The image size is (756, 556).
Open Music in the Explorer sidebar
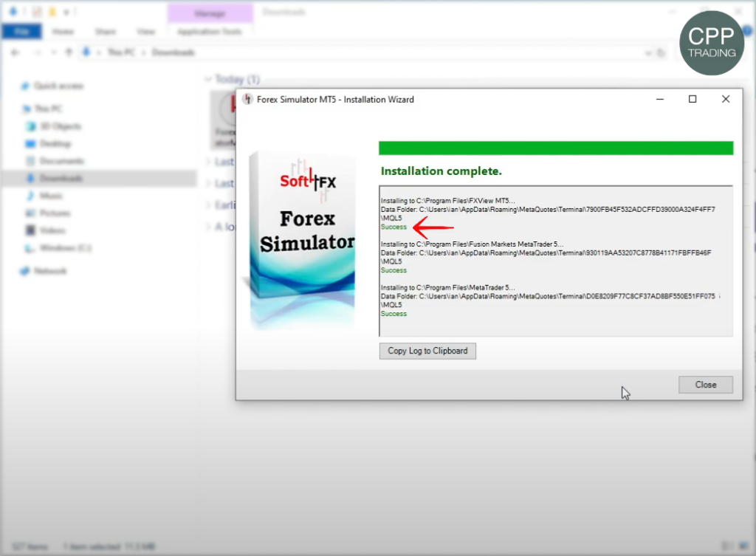pos(51,196)
